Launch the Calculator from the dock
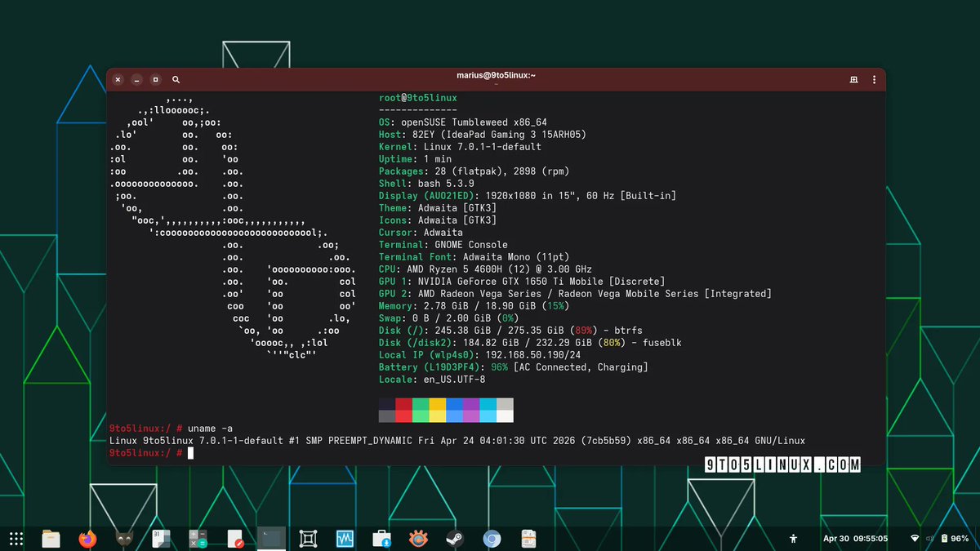The image size is (980, 551). click(x=198, y=539)
